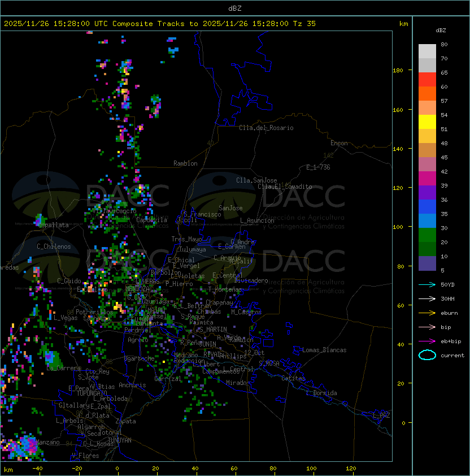The image size is (470, 476).
Task: Select the red 60-65 dBZ swatch
Action: [427, 80]
